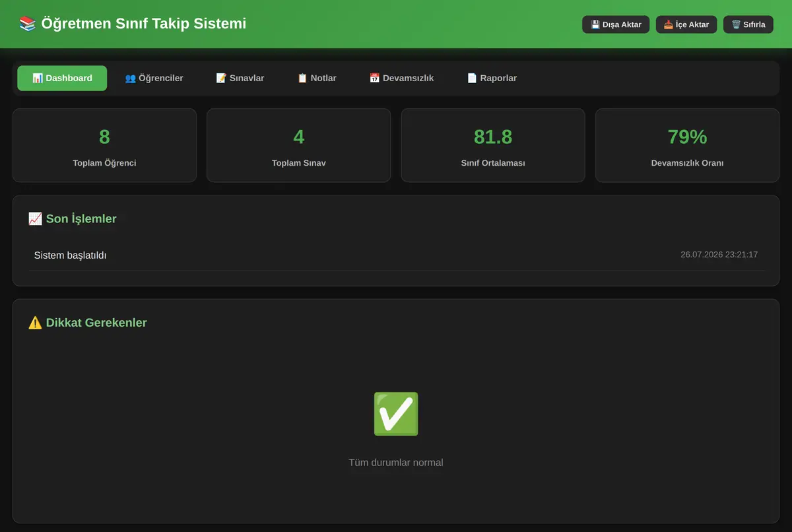Open the Devamsızlık tab
This screenshot has width=792, height=532.
click(x=401, y=78)
